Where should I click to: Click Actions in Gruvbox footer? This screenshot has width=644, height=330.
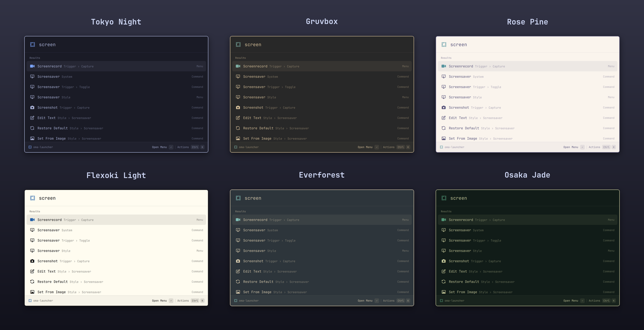pyautogui.click(x=389, y=147)
